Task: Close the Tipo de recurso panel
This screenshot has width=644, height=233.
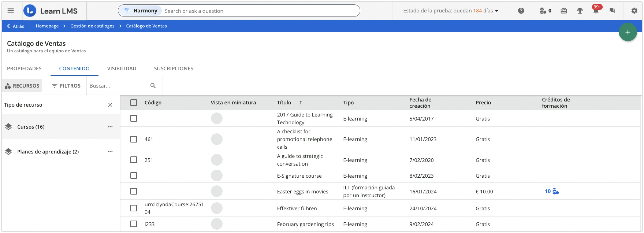Action: [x=110, y=105]
